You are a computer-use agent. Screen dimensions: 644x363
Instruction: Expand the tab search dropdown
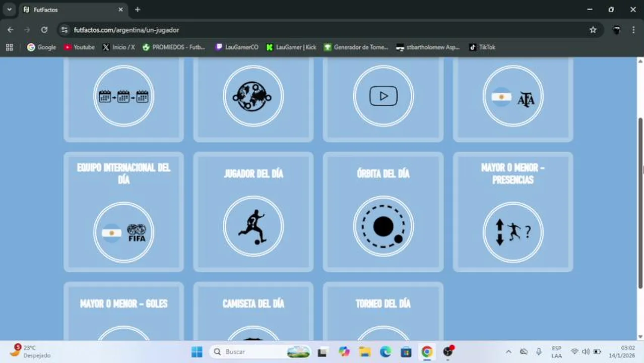pos(9,10)
